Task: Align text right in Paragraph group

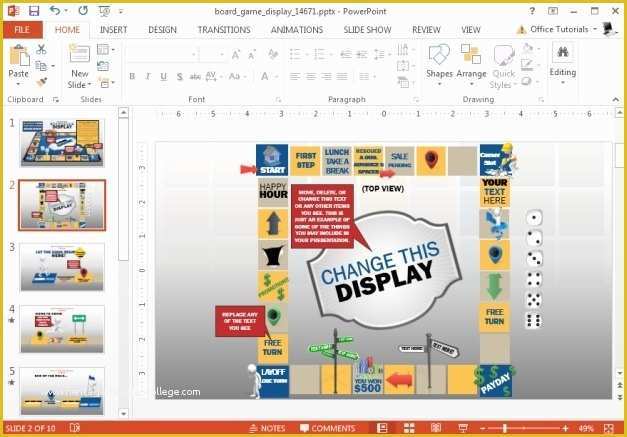Action: click(326, 76)
